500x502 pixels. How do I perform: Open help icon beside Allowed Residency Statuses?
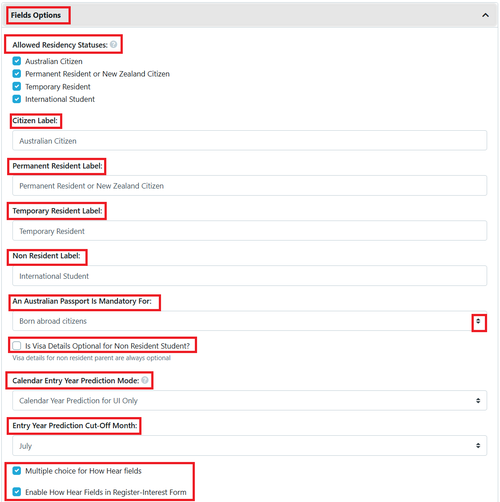(x=114, y=44)
